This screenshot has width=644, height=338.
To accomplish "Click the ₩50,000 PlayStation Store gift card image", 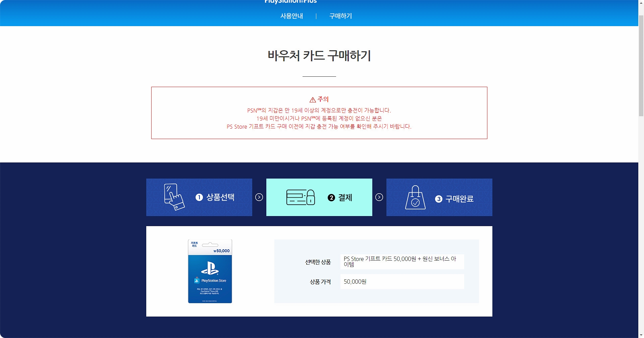I will pos(210,271).
